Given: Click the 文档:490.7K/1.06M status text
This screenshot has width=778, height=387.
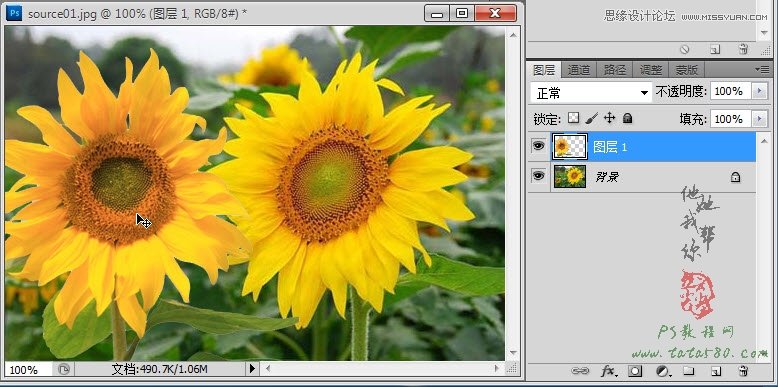Looking at the screenshot, I should (159, 369).
